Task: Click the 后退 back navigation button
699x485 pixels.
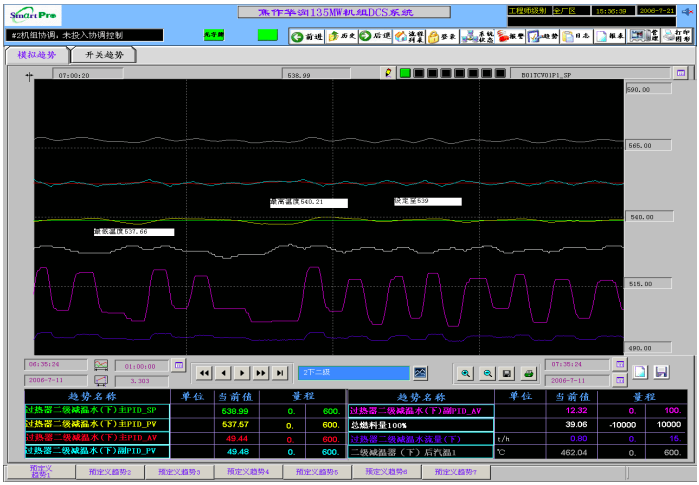Action: click(x=375, y=36)
